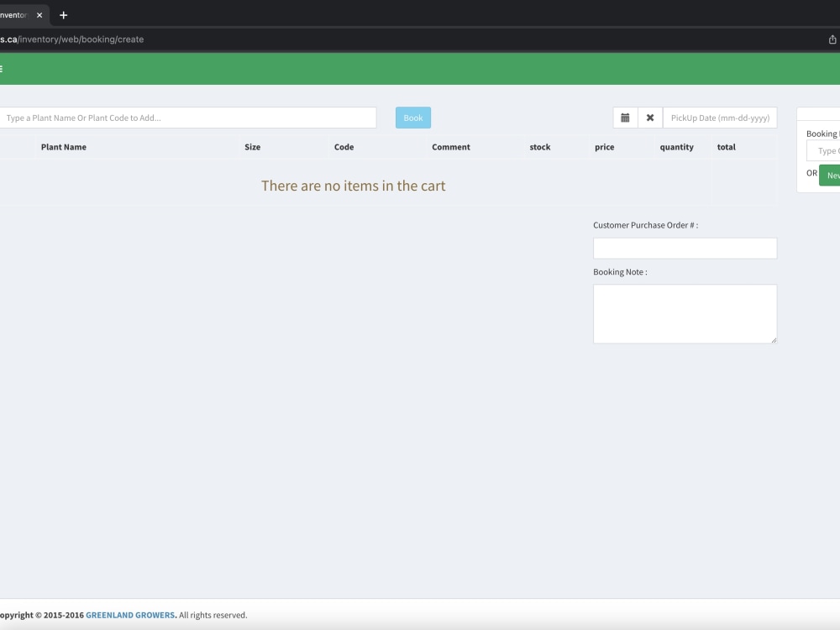
Task: Toggle the hamburger menu in green header
Action: click(x=1, y=69)
